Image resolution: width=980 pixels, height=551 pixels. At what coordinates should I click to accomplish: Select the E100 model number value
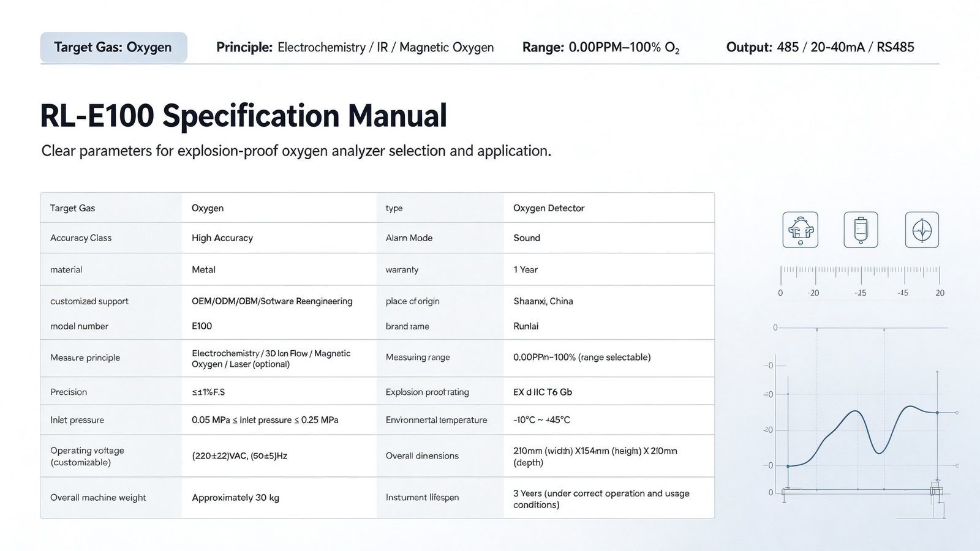[x=202, y=326]
